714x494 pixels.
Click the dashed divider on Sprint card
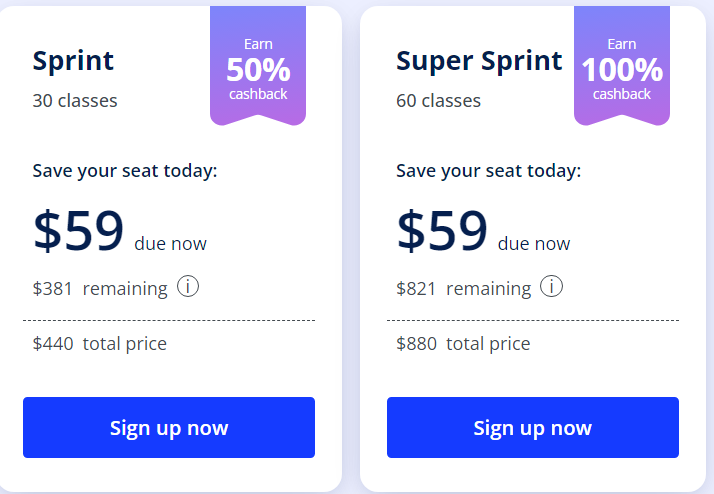169,321
